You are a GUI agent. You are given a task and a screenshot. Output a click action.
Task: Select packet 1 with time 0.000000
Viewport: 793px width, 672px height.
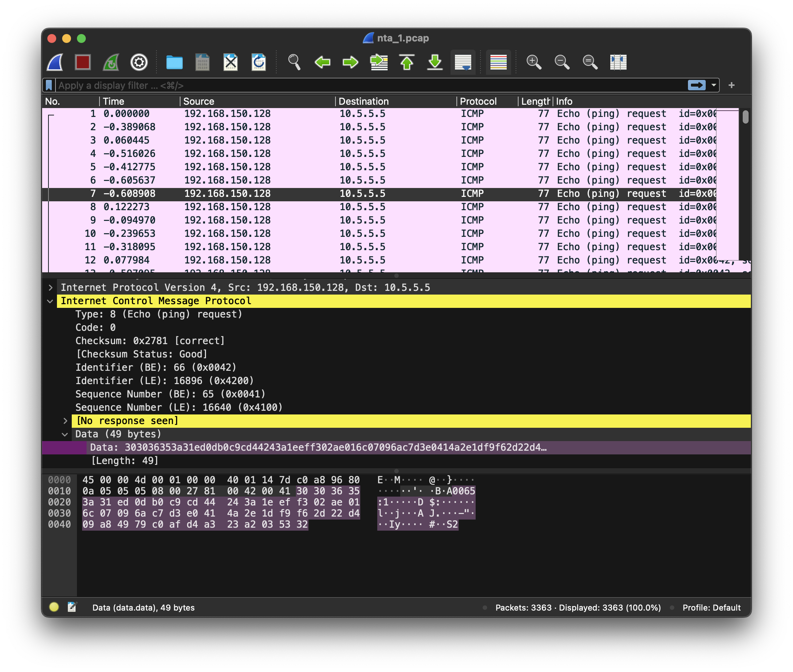[379, 114]
